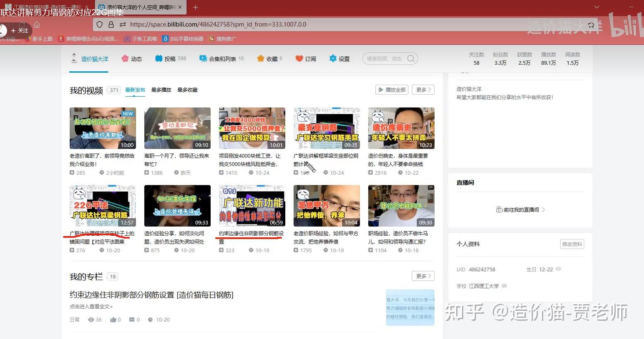Click the home icon in browser toolbar

36,24
